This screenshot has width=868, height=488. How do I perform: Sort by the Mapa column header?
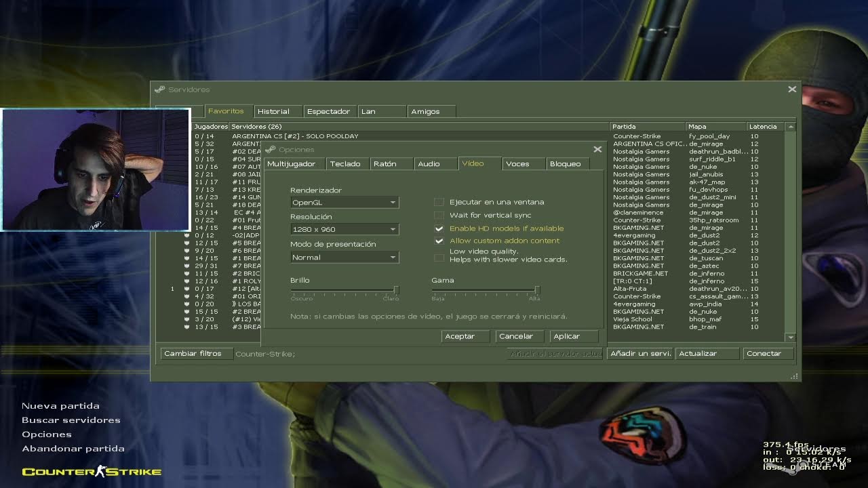coord(717,126)
